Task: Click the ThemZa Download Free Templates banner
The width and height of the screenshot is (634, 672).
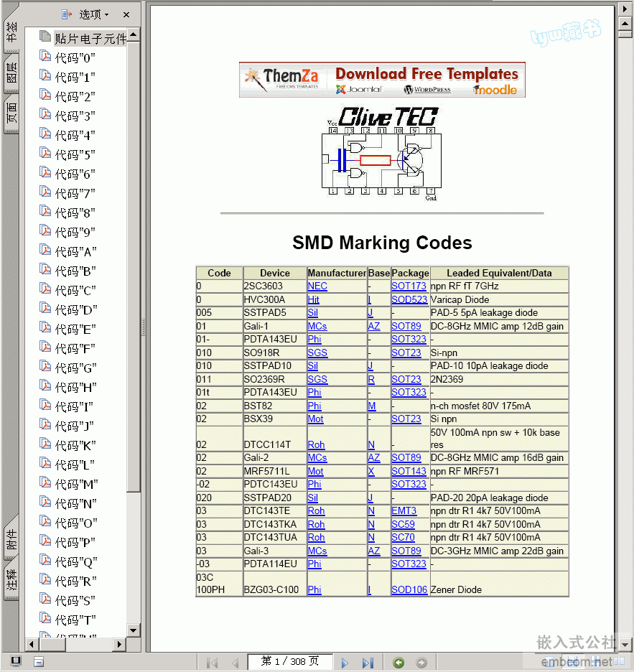Action: 382,80
